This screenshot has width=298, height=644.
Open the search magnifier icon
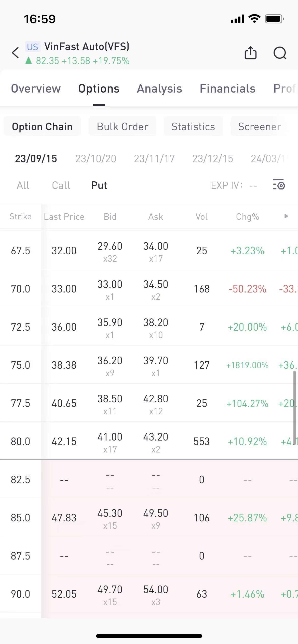pos(280,53)
